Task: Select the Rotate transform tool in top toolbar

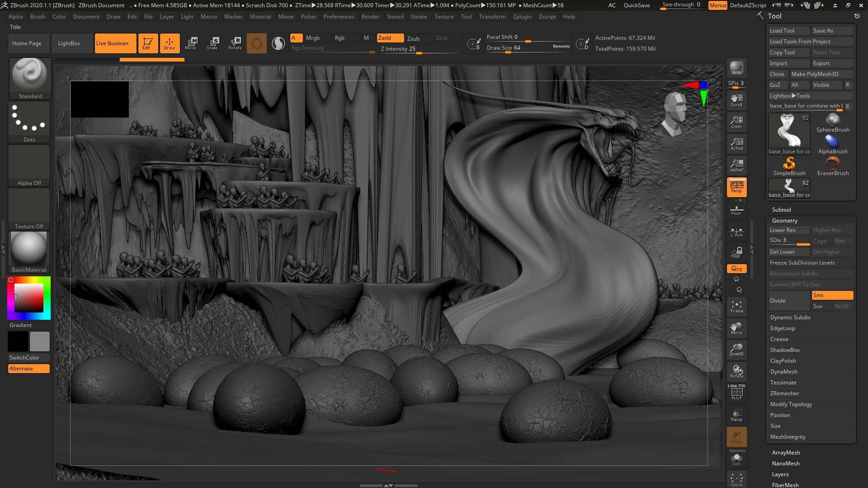Action: [235, 43]
